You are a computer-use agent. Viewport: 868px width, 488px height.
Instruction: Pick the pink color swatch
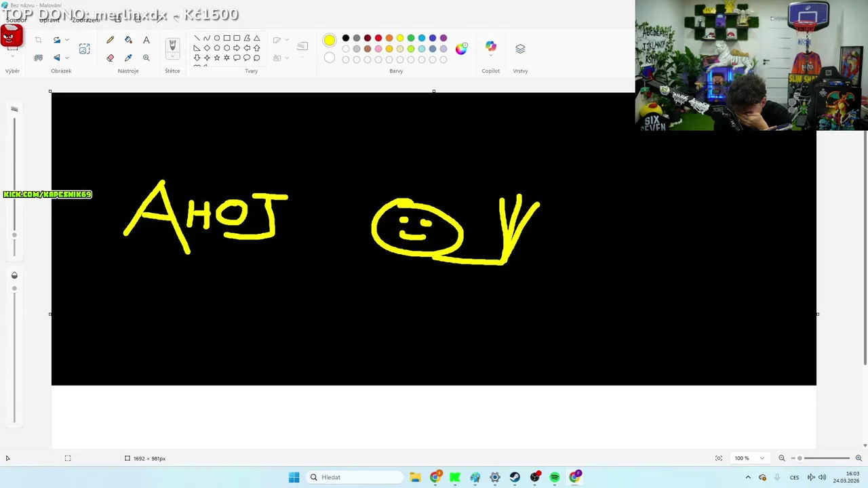378,49
